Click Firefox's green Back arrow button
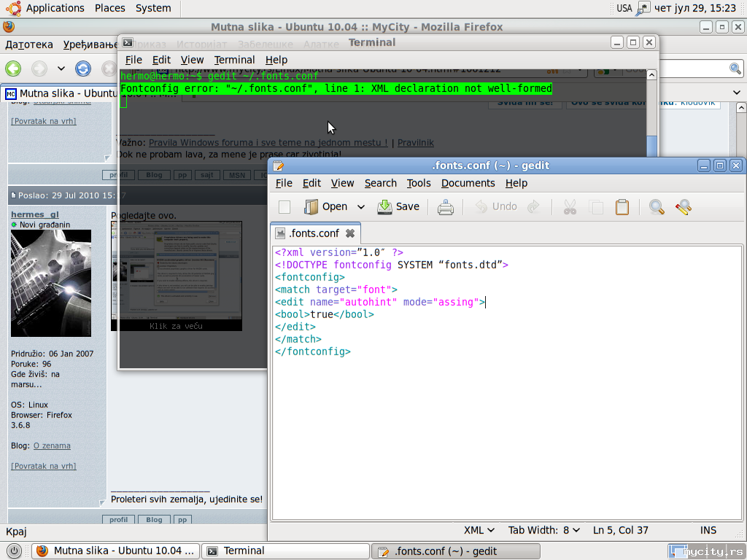Image resolution: width=747 pixels, height=560 pixels. click(x=13, y=69)
